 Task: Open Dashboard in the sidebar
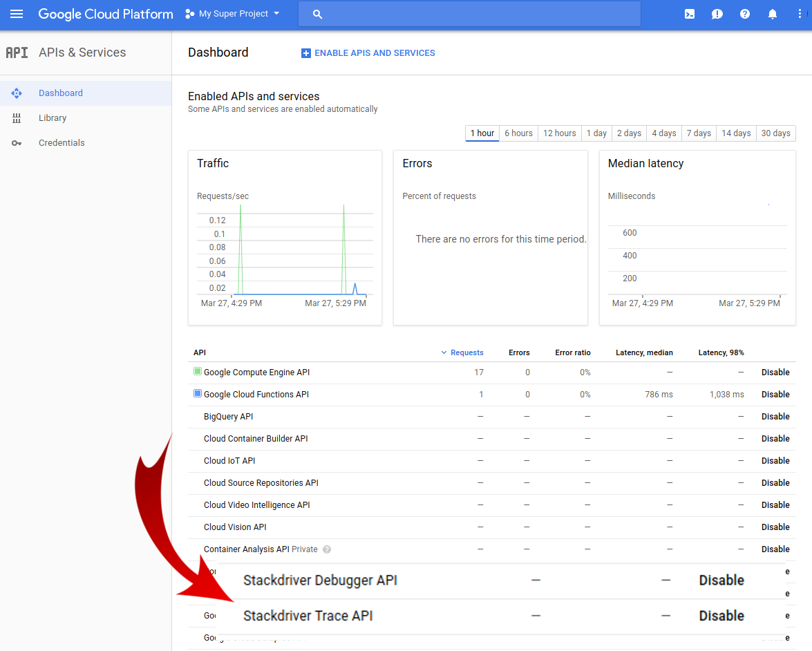(x=61, y=93)
